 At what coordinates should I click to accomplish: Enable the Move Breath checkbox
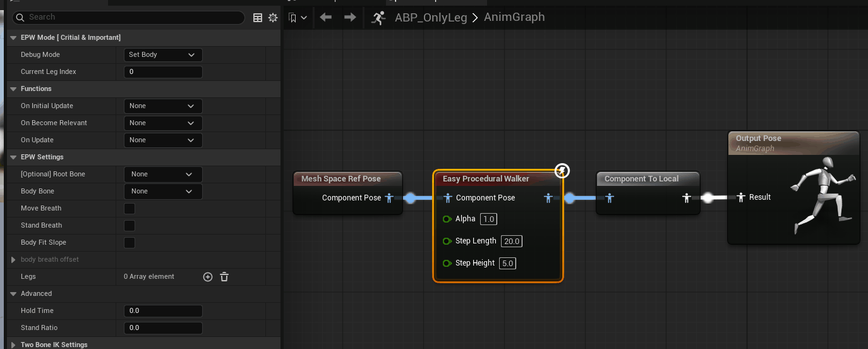130,208
